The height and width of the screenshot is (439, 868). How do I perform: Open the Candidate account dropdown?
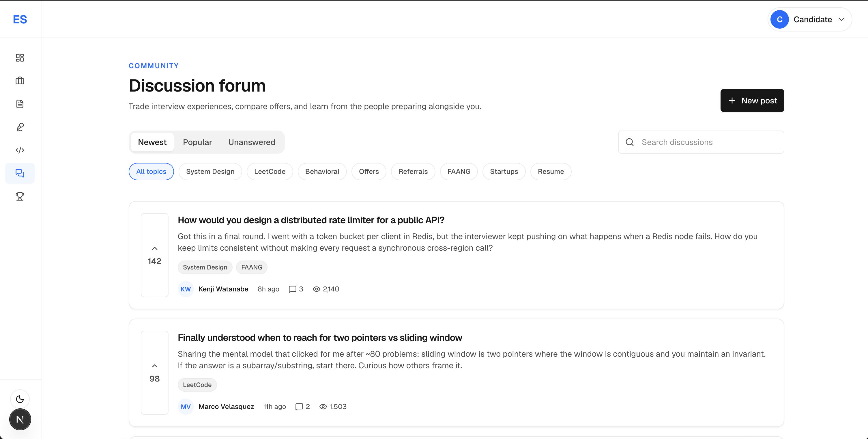point(810,20)
